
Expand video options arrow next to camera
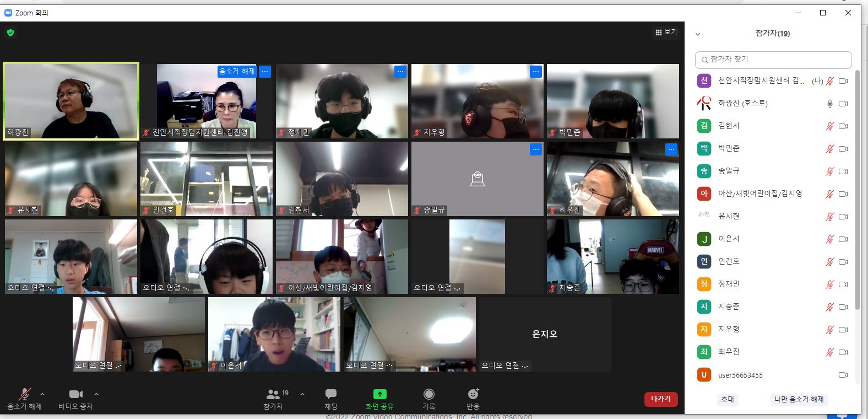(x=96, y=394)
